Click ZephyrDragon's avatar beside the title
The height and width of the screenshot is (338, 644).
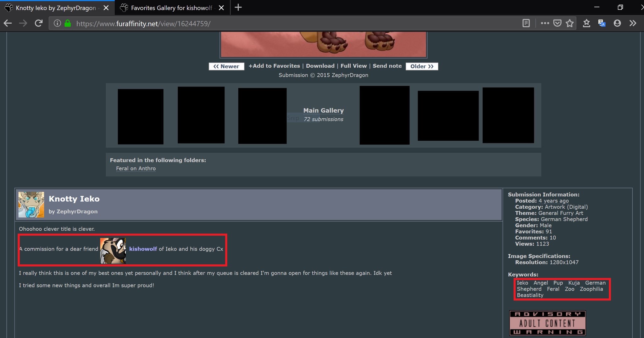31,205
